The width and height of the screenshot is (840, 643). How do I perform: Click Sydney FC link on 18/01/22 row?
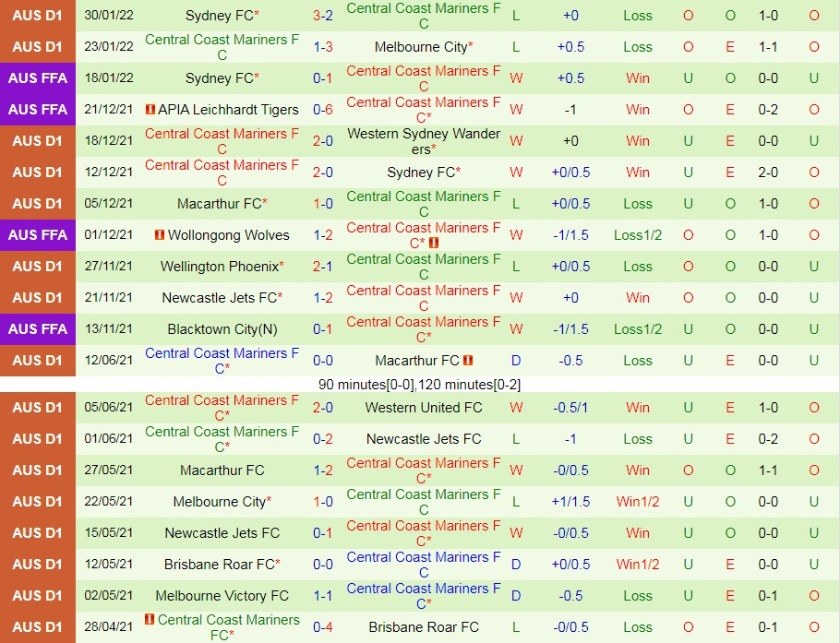point(220,78)
